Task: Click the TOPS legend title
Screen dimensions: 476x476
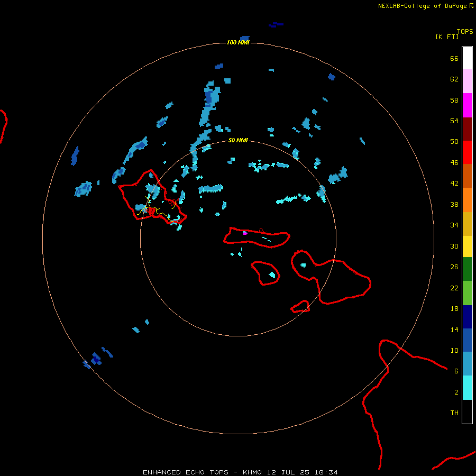Action: point(465,31)
